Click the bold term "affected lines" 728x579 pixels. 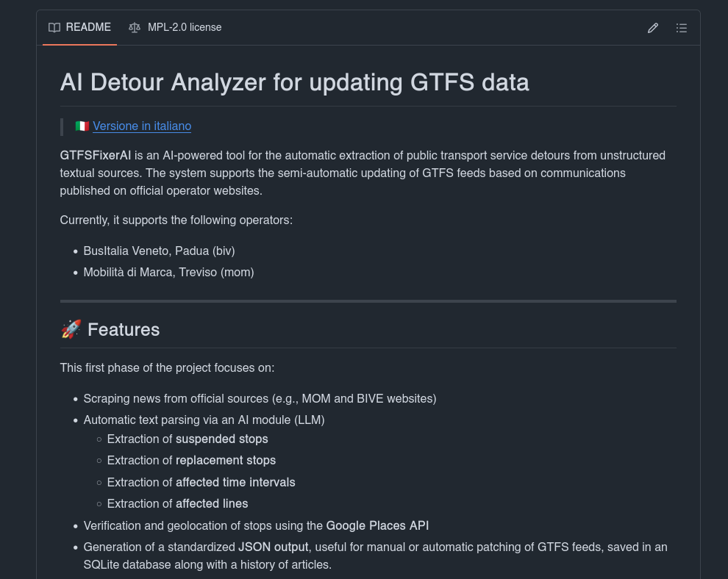pos(212,503)
